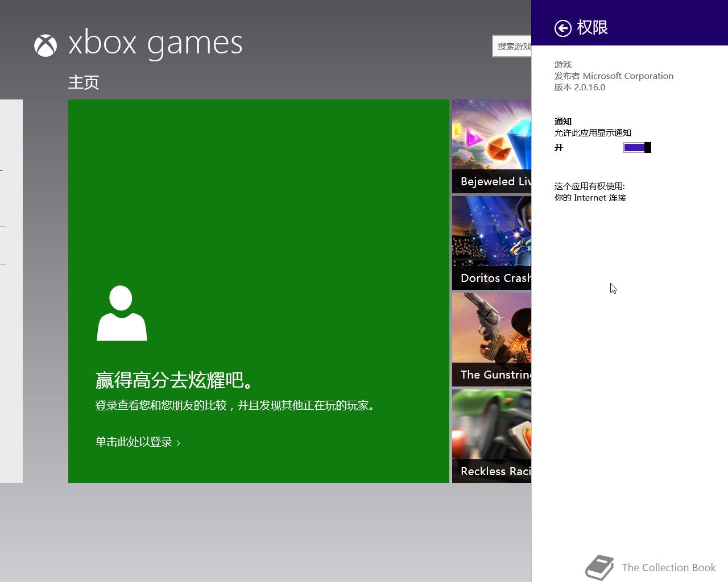Open the Bejeweled Live game tile
Image resolution: width=728 pixels, height=582 pixels.
(491, 146)
